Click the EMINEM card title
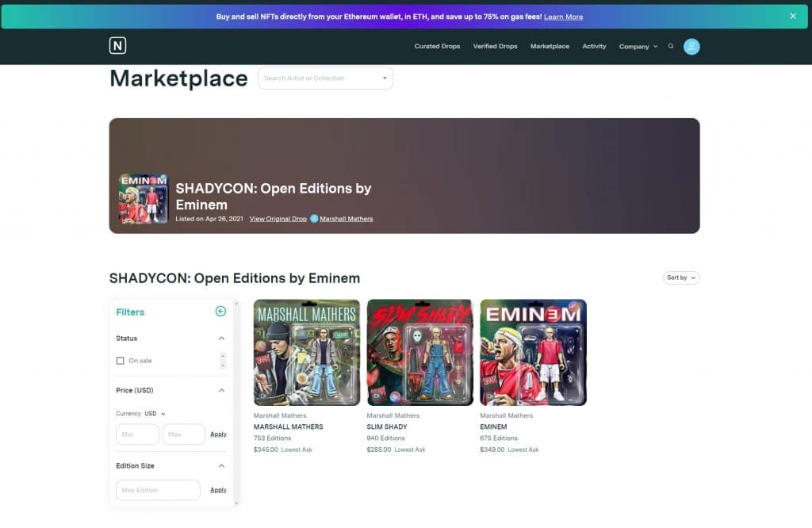This screenshot has width=812, height=528. [x=493, y=427]
